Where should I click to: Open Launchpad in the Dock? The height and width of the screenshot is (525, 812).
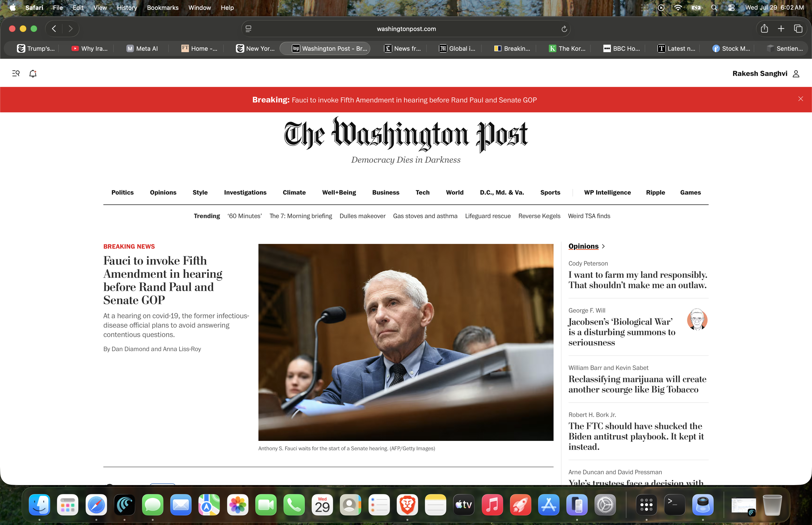click(x=68, y=505)
